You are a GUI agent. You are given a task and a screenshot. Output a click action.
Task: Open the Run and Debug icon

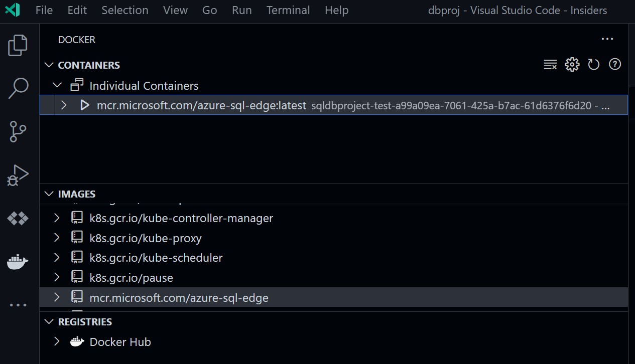pyautogui.click(x=18, y=174)
